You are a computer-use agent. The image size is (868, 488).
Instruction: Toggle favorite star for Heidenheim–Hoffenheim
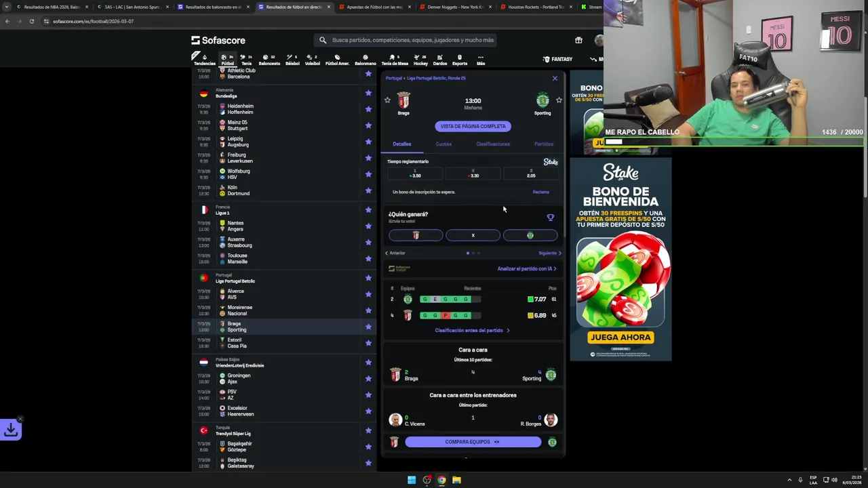click(x=368, y=109)
